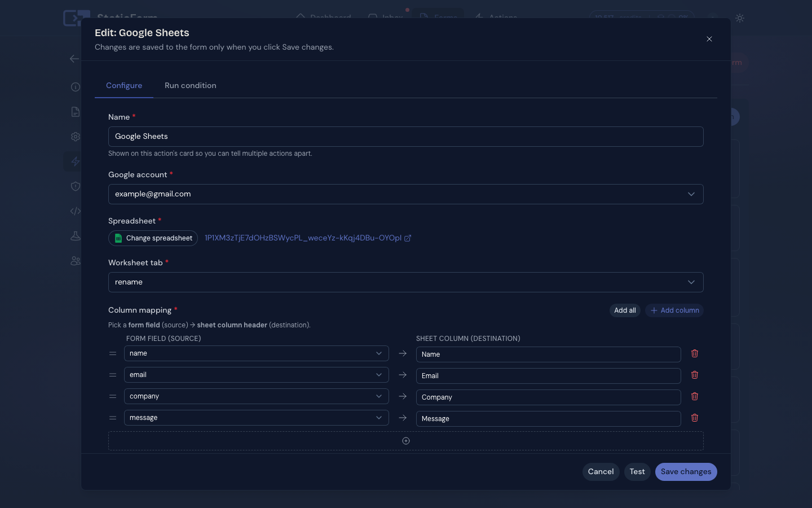Click the back arrow in the sidebar

click(74, 59)
